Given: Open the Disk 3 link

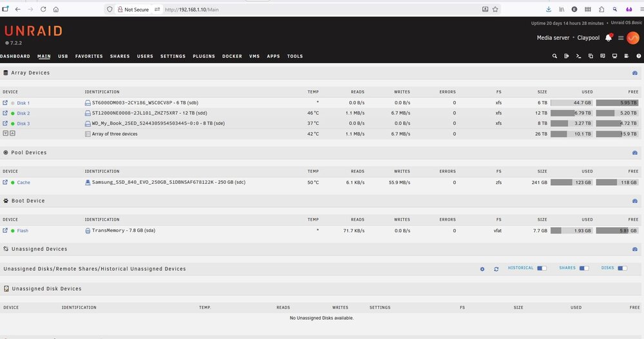Looking at the screenshot, I should coord(23,124).
